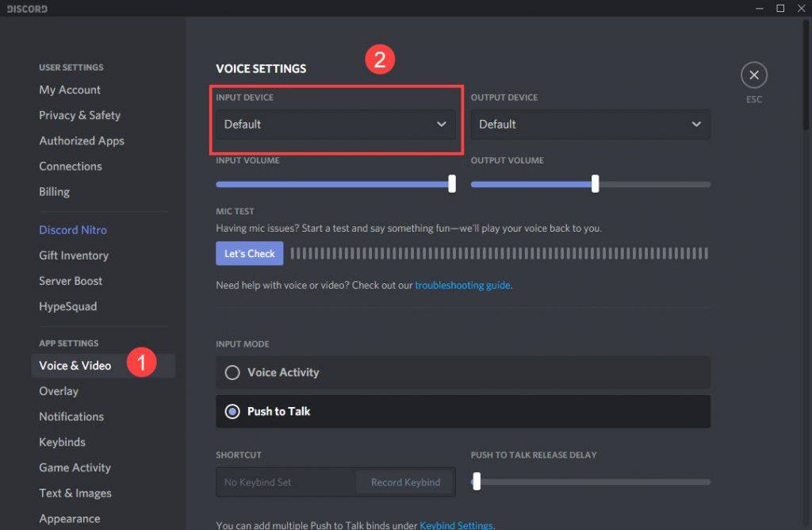Click the Push to Talk Release Delay slider handle
The height and width of the screenshot is (530, 812).
(x=477, y=481)
